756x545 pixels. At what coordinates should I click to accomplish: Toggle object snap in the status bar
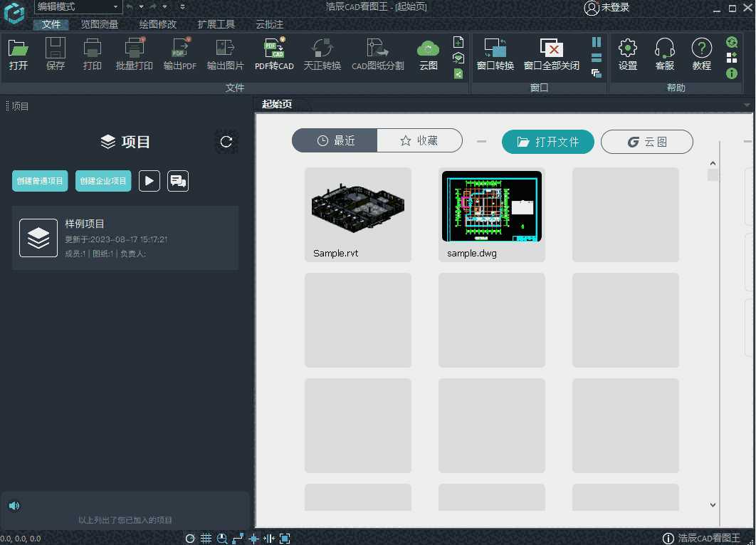[x=253, y=538]
